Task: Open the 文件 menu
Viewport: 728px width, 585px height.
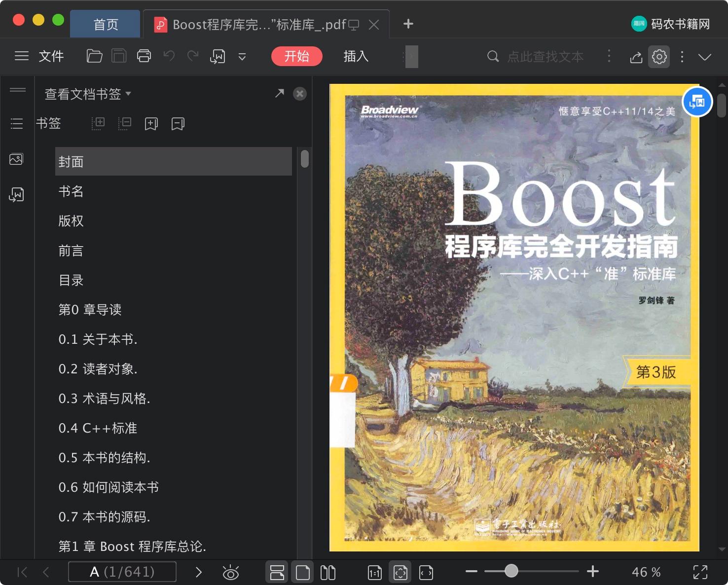Action: 51,56
